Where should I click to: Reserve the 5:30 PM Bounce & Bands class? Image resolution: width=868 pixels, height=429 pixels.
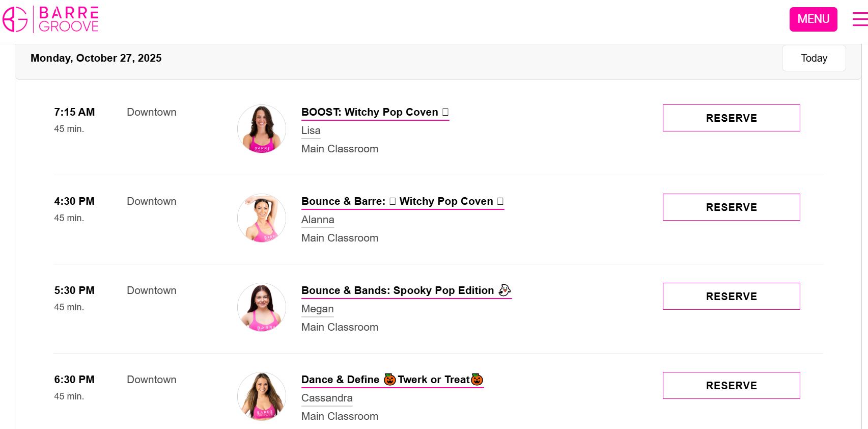click(x=731, y=297)
